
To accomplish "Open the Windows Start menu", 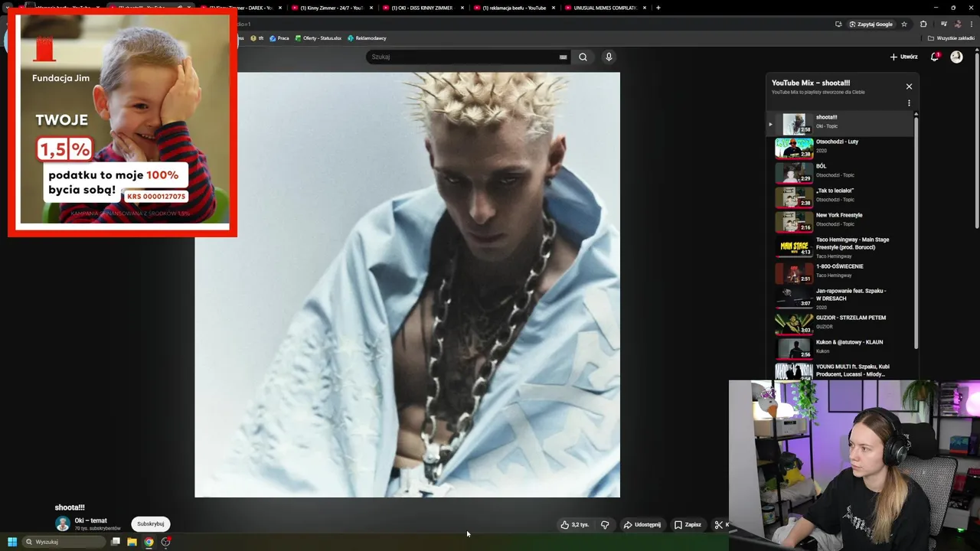I will coord(11,542).
